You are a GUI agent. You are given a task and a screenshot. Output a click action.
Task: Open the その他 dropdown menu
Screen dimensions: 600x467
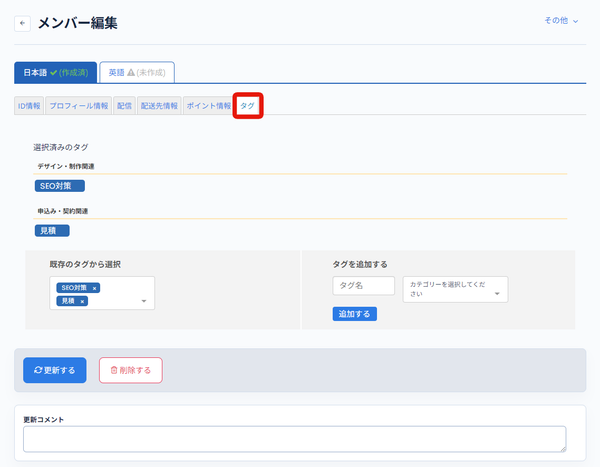(x=561, y=21)
